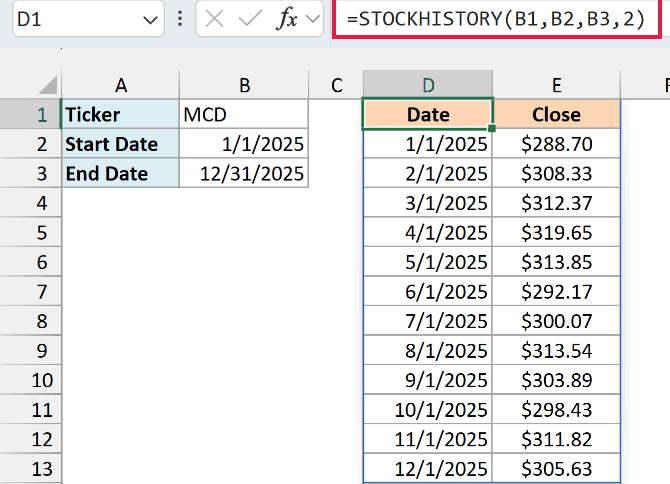The image size is (670, 484).
Task: Click the $288.70 close price
Action: point(556,144)
